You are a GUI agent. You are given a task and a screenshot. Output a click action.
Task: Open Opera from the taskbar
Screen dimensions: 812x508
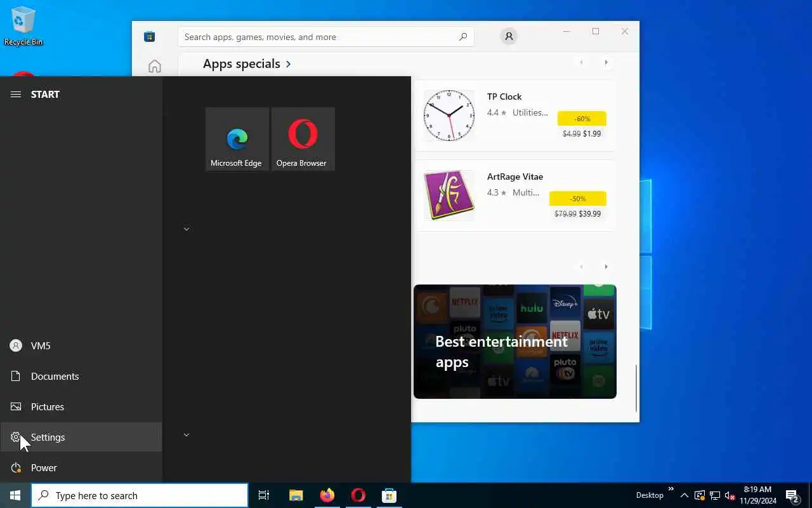[358, 495]
